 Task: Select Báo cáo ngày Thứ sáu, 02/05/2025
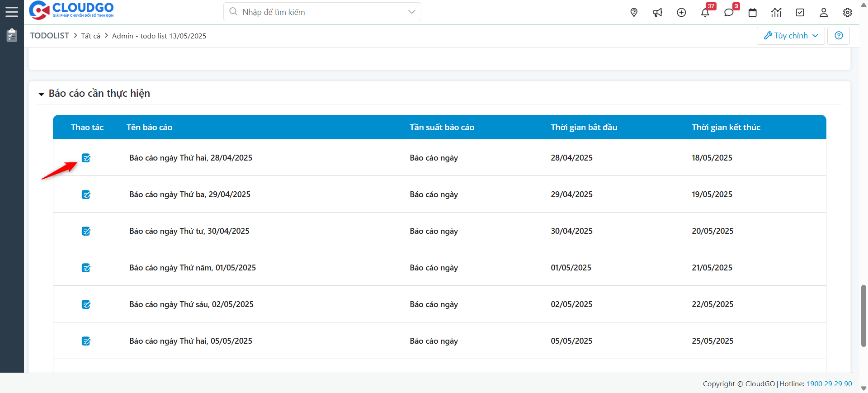tap(191, 304)
